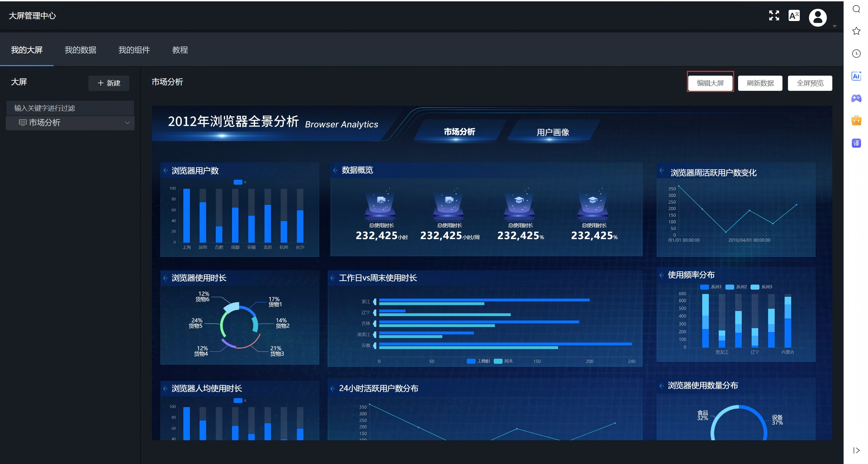Click the arrow icon beside 使用频率分布 title
This screenshot has width=868, height=464.
tap(661, 275)
